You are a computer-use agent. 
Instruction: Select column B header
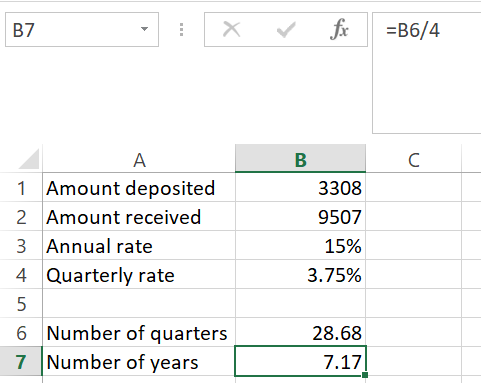(300, 159)
